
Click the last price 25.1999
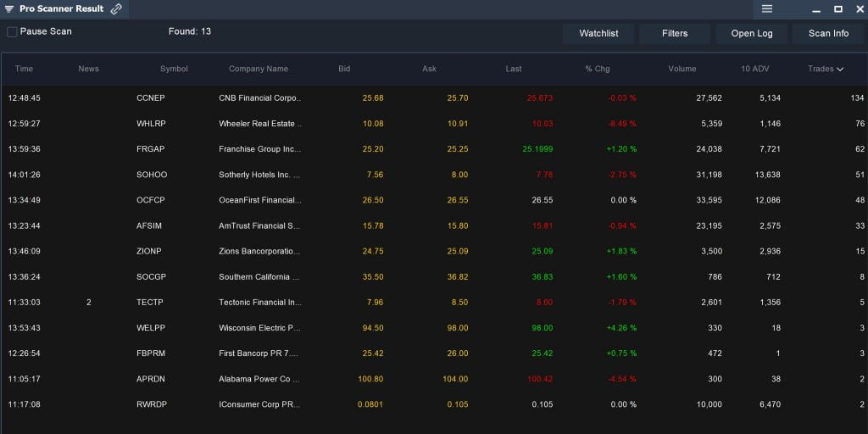537,149
